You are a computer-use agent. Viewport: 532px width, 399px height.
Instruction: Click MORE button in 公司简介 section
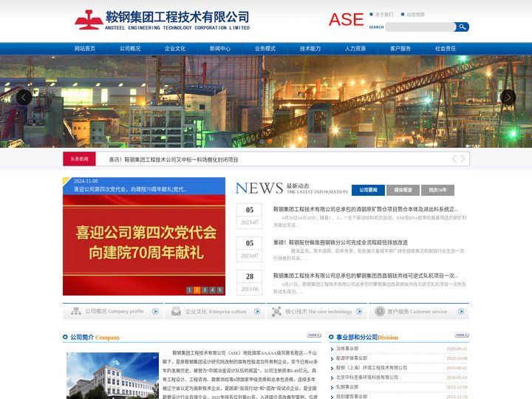(x=314, y=335)
